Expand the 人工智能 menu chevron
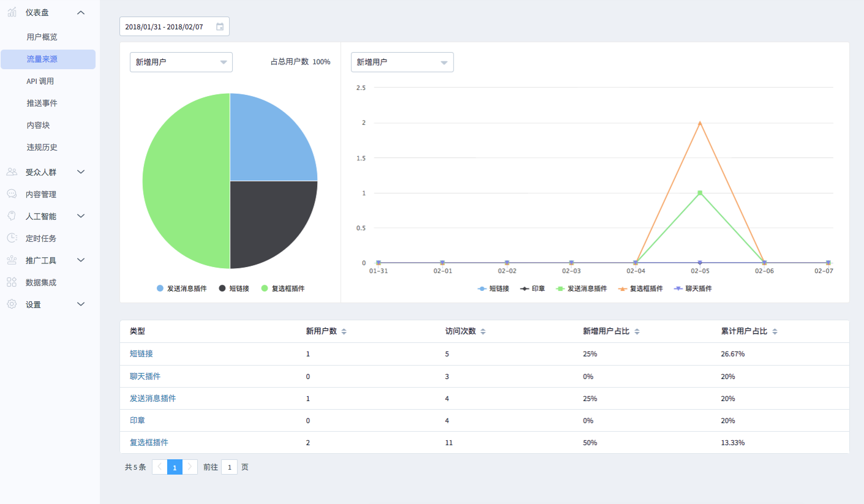864x504 pixels. (81, 216)
